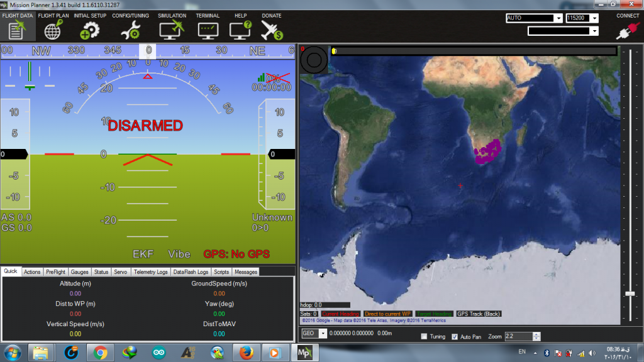Disable the Auto Pan checkbox

coord(455,337)
